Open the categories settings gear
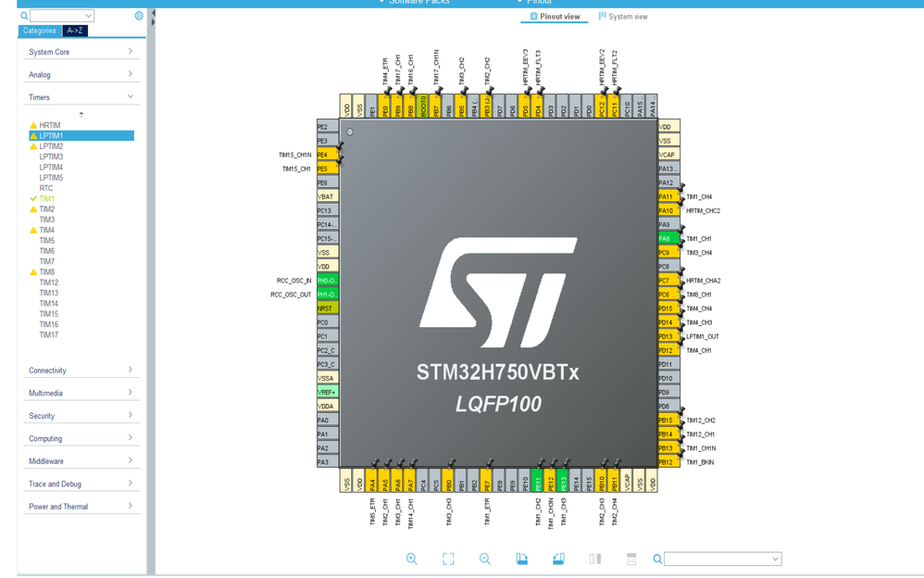 (x=139, y=16)
